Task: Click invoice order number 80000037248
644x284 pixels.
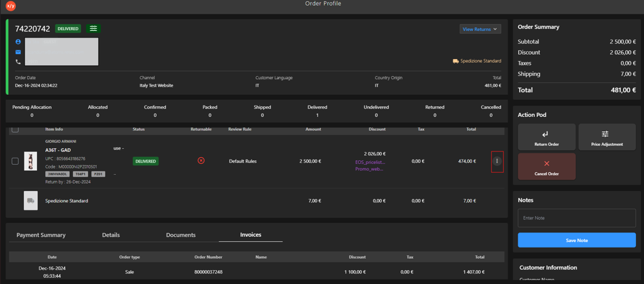Action: tap(209, 271)
